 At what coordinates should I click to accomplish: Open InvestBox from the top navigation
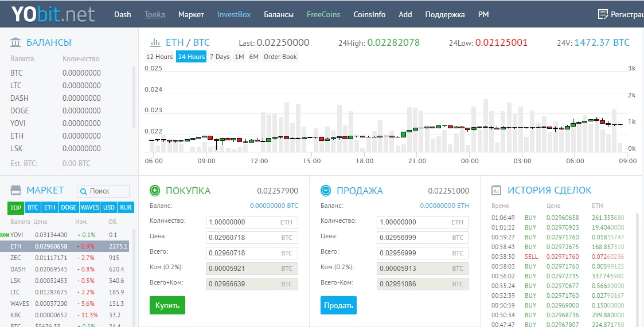234,14
